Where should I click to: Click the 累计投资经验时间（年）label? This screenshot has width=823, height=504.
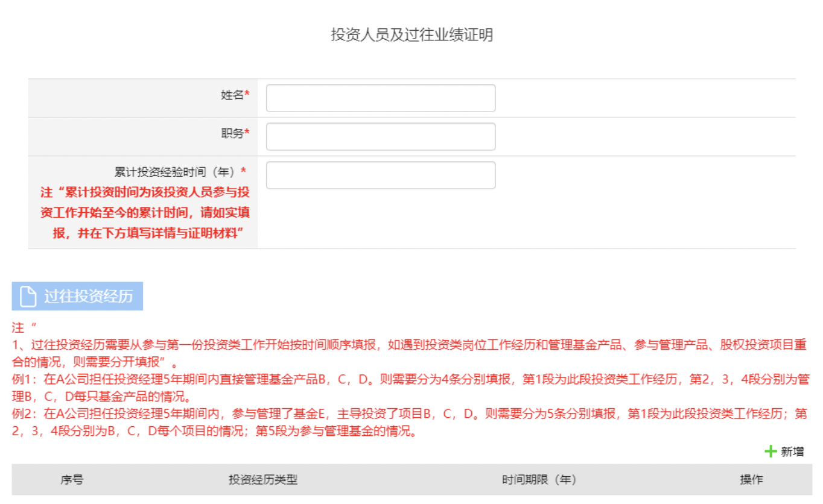coord(177,172)
